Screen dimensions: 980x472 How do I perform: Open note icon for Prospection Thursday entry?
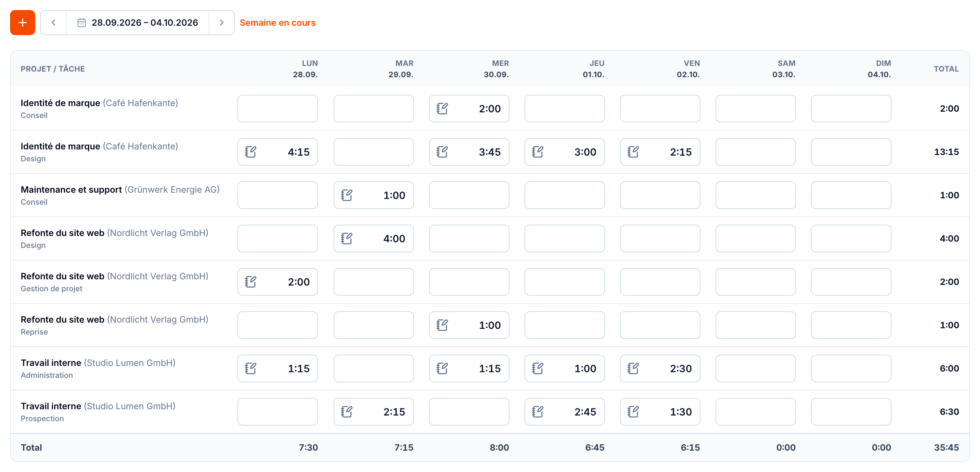tap(537, 412)
